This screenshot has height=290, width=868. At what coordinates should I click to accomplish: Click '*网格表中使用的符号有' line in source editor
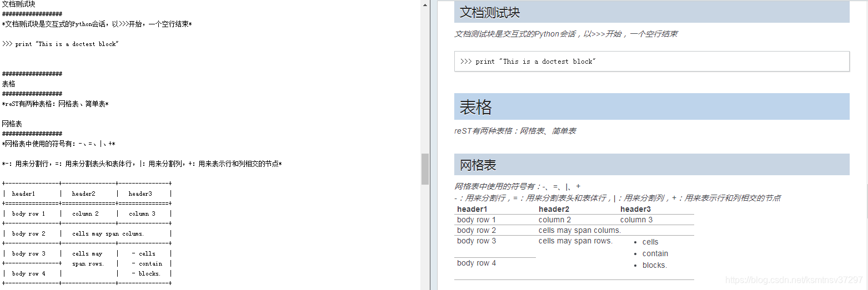pos(58,144)
